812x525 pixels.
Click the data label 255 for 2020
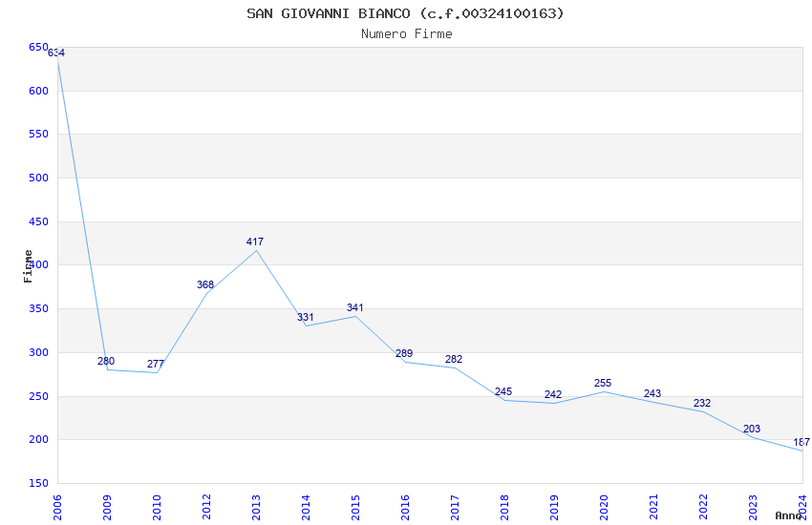click(x=603, y=384)
